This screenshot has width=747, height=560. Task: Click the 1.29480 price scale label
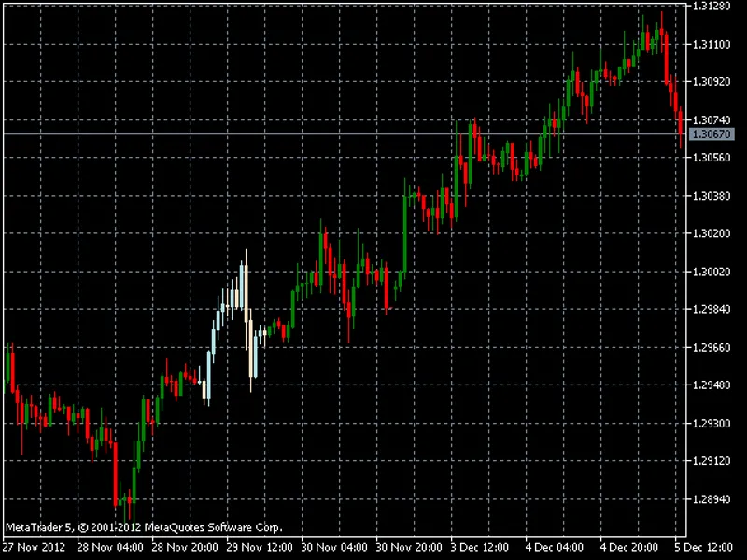(712, 385)
